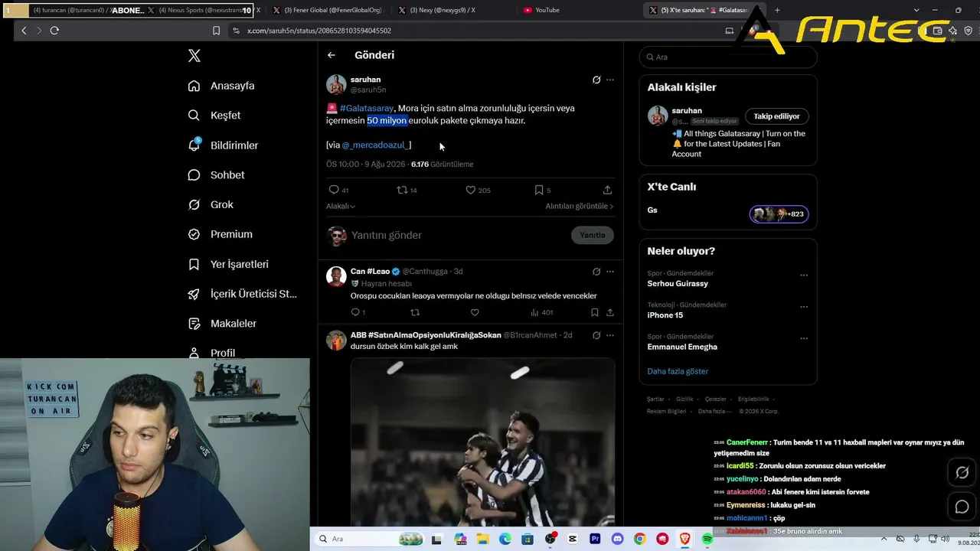Open Keşfet search icon in sidebar

194,116
